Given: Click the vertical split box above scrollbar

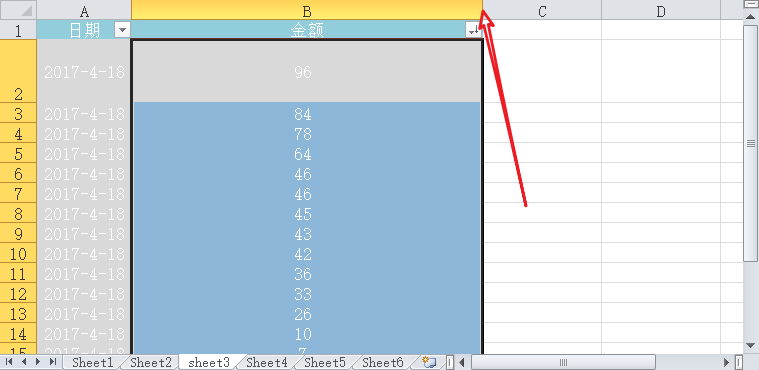Looking at the screenshot, I should tap(751, 4).
